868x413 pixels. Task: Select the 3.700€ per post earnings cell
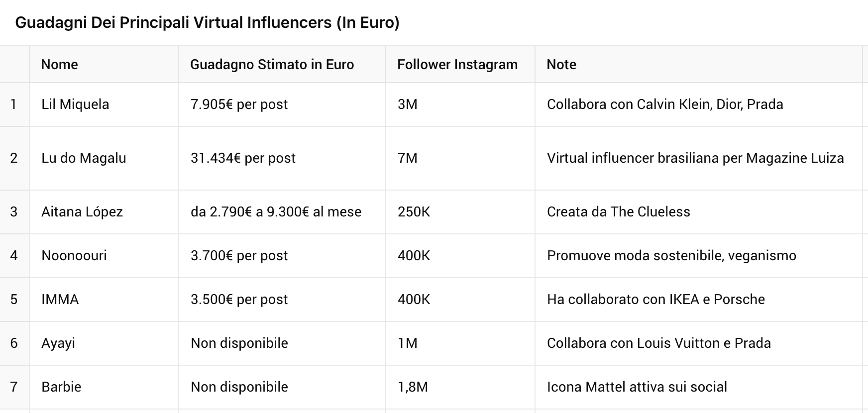pyautogui.click(x=239, y=256)
